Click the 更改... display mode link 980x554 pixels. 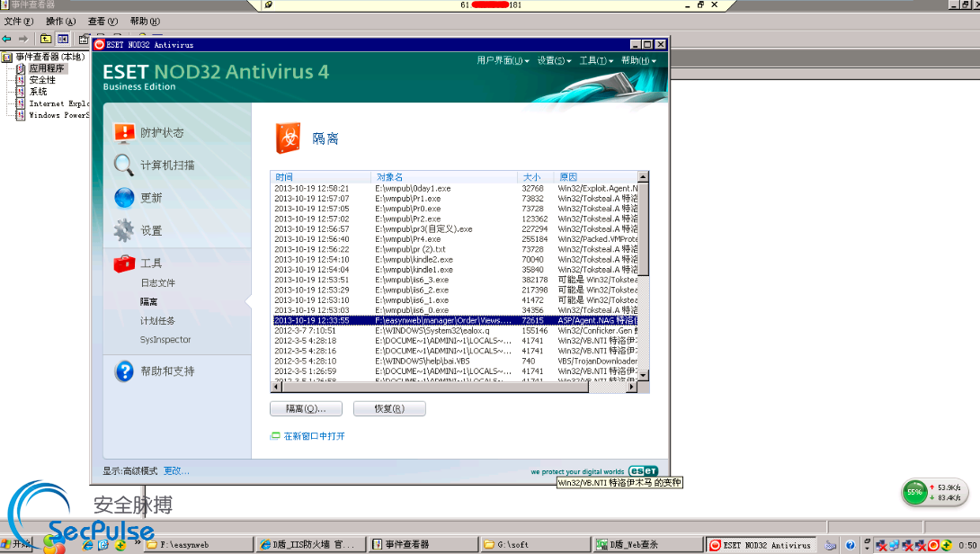tap(176, 471)
